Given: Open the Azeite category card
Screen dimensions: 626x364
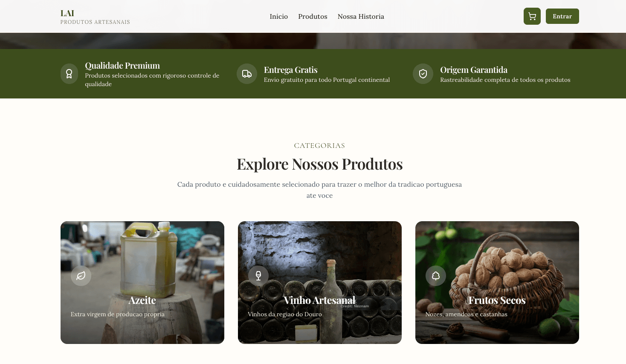Looking at the screenshot, I should [x=142, y=283].
